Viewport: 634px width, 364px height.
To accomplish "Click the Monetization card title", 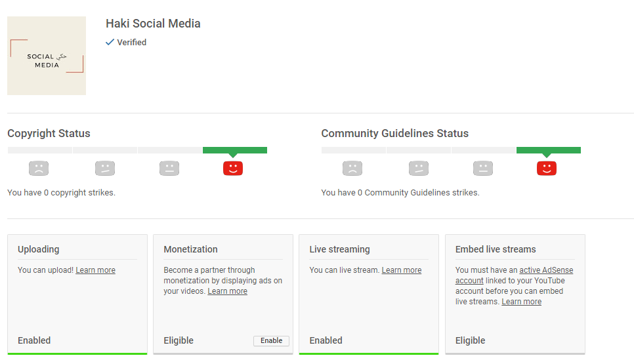I will click(x=190, y=249).
